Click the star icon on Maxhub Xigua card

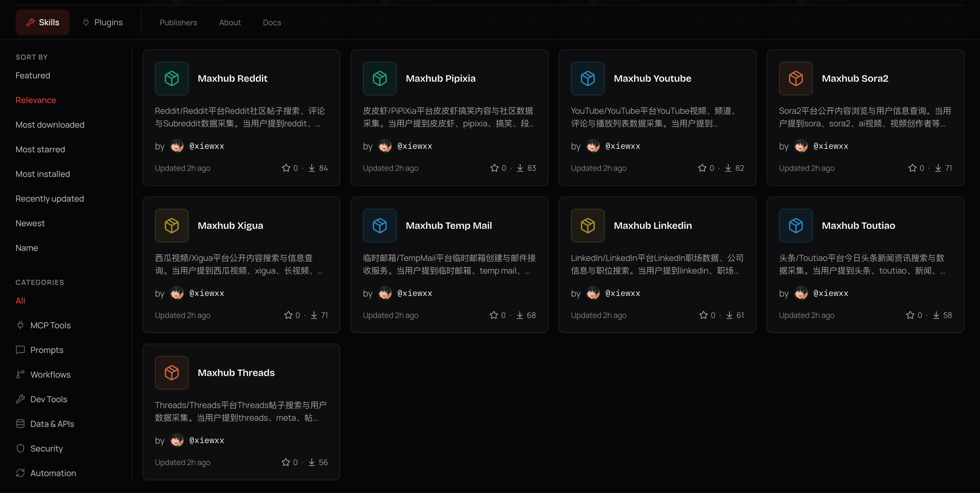288,315
